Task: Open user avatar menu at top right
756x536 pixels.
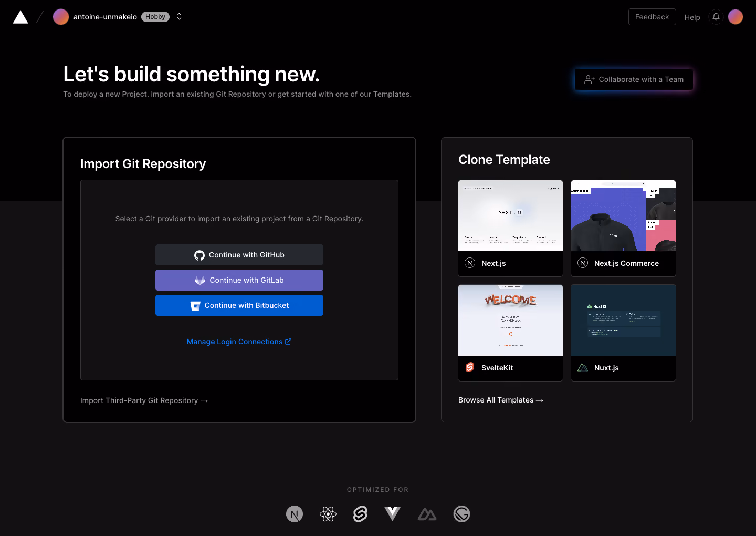Action: (736, 17)
